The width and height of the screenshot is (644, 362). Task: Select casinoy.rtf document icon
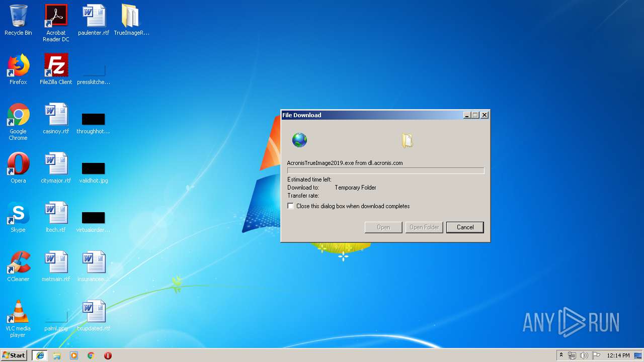click(56, 119)
